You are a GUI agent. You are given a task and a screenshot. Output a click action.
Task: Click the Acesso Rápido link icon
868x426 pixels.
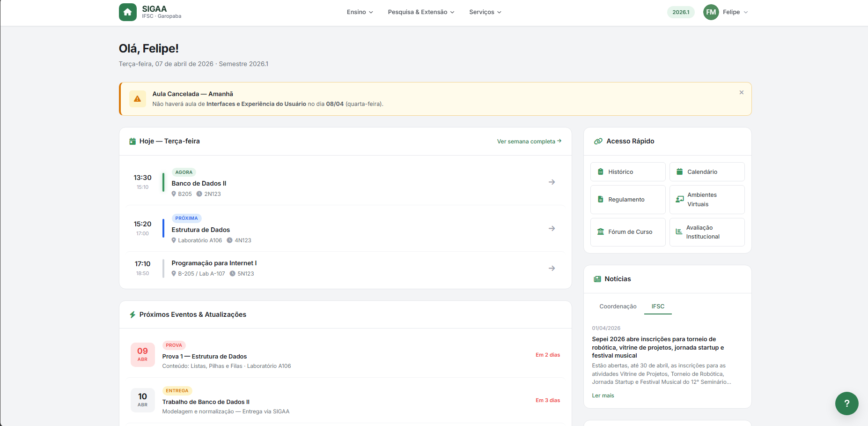point(598,141)
